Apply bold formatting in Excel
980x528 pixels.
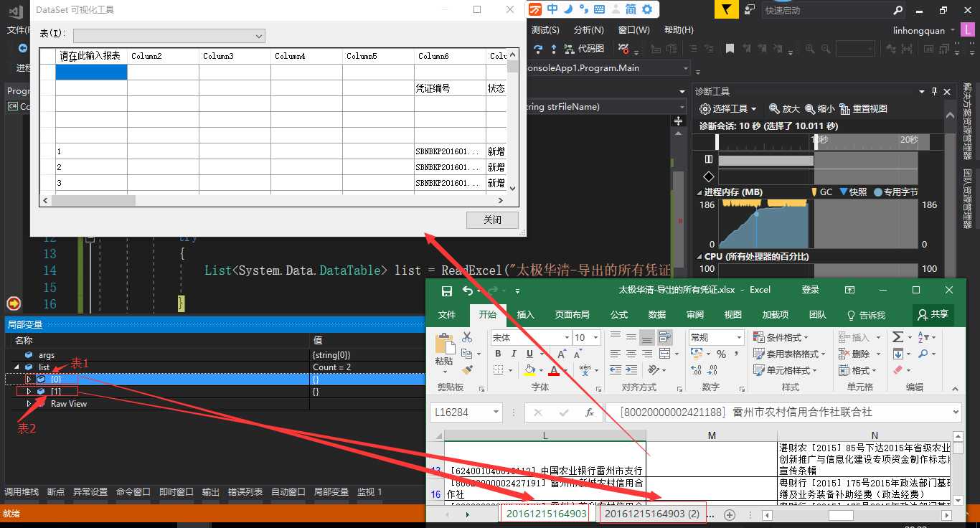[x=498, y=354]
